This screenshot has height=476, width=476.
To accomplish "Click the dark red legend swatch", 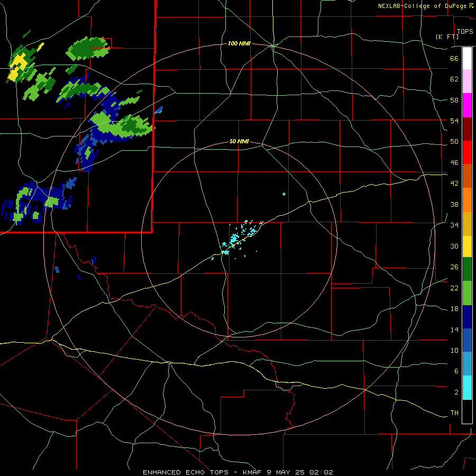I will click(467, 129).
